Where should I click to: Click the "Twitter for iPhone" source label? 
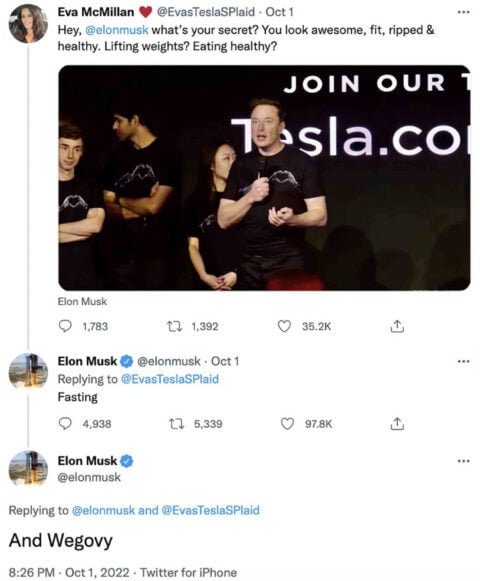(188, 572)
